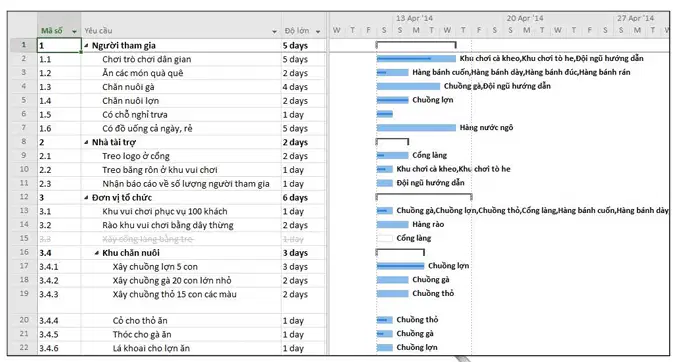Screen dimensions: 679x362
Task: Click the task 'Lá khoai cho lợn ăn'
Action: click(151, 349)
